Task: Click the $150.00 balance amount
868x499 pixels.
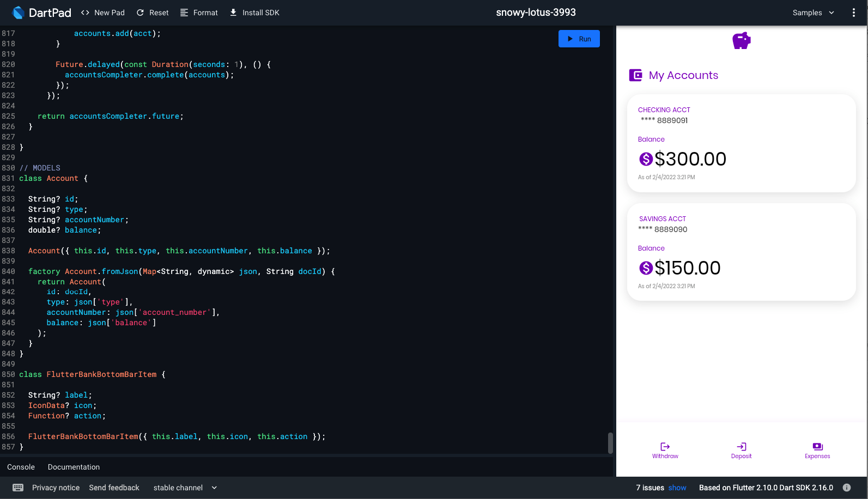Action: (688, 267)
